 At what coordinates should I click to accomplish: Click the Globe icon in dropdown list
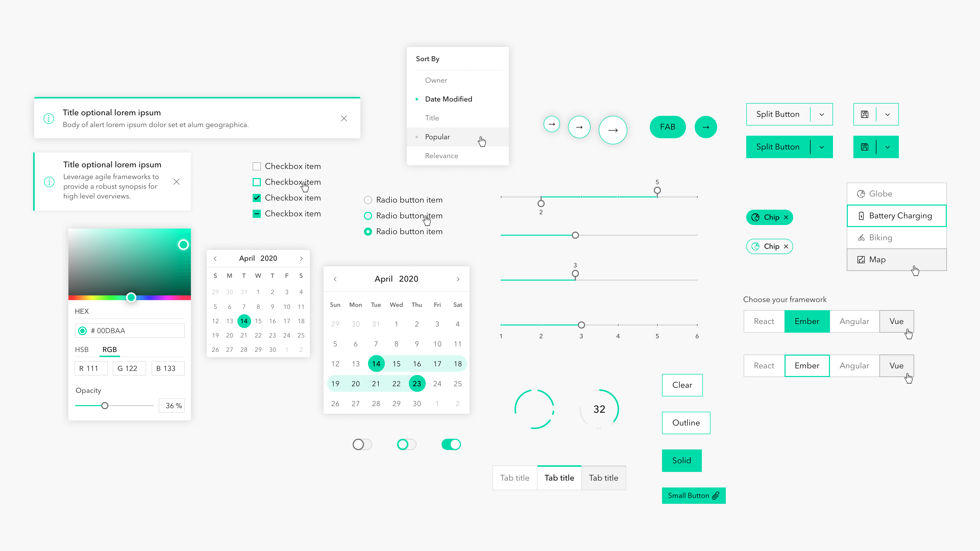click(861, 194)
